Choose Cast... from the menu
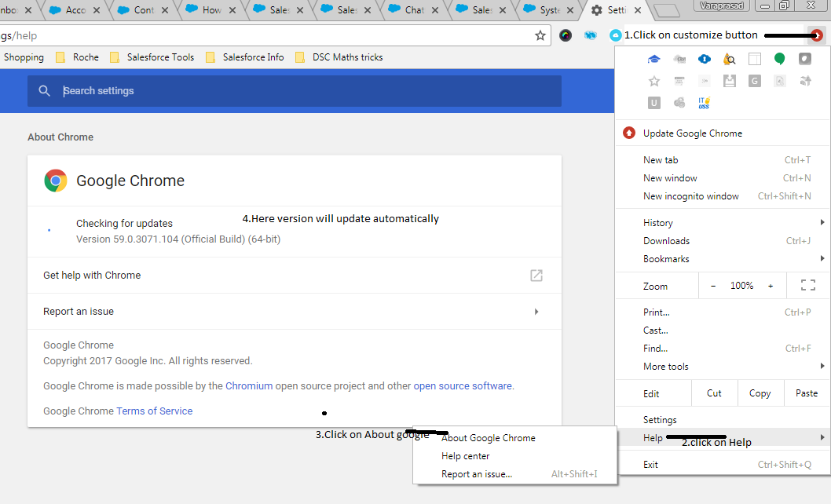This screenshot has width=831, height=504. tap(723, 331)
